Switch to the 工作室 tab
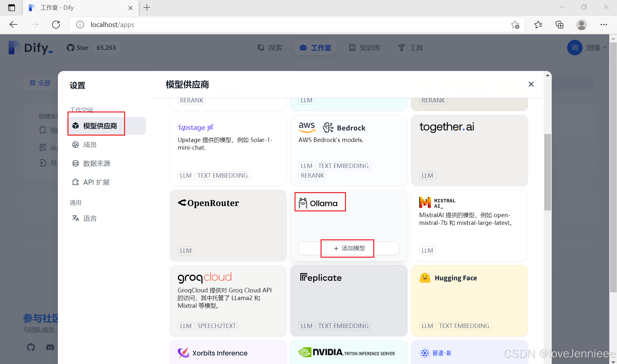 (x=315, y=48)
